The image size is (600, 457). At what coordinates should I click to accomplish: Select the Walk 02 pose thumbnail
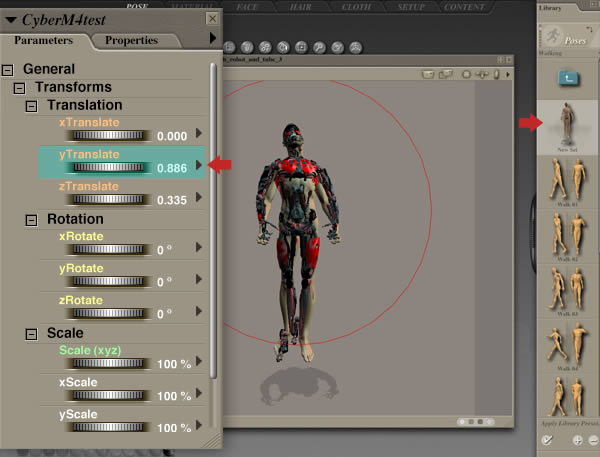coord(567,237)
